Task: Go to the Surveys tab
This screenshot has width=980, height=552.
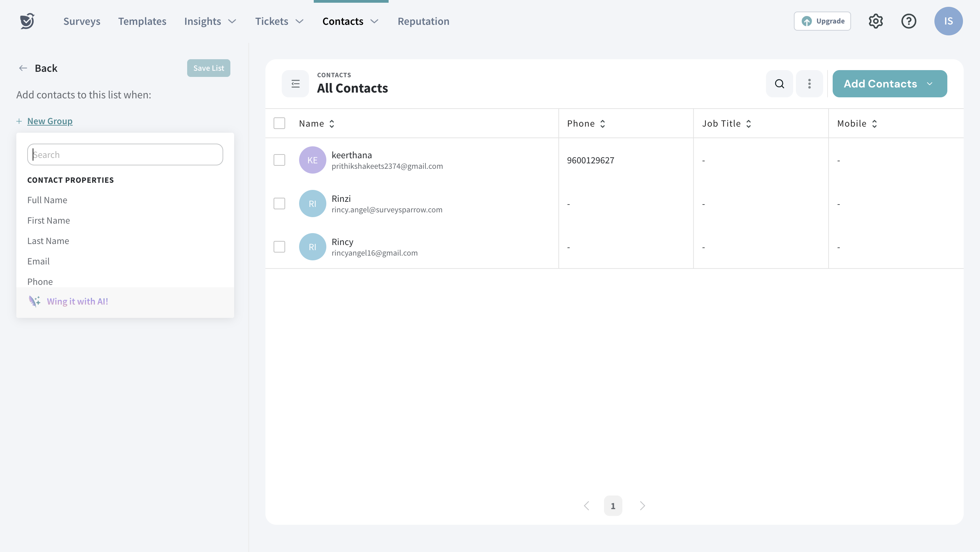Action: coord(81,21)
